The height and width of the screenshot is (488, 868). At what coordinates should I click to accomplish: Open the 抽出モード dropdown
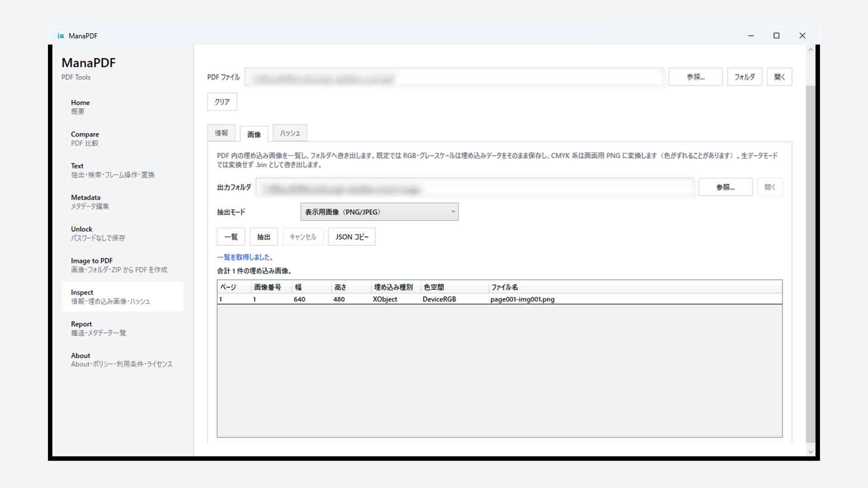(379, 212)
